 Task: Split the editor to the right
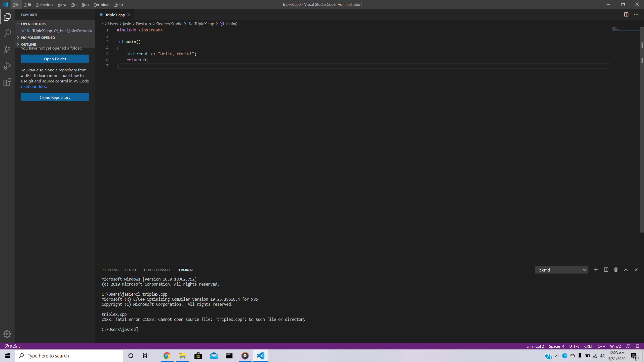626,15
